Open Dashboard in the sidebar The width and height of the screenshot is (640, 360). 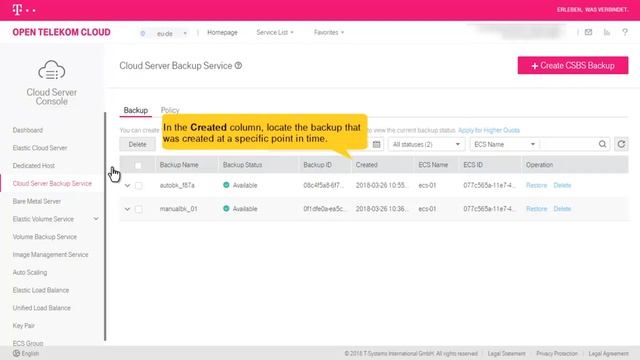click(28, 130)
